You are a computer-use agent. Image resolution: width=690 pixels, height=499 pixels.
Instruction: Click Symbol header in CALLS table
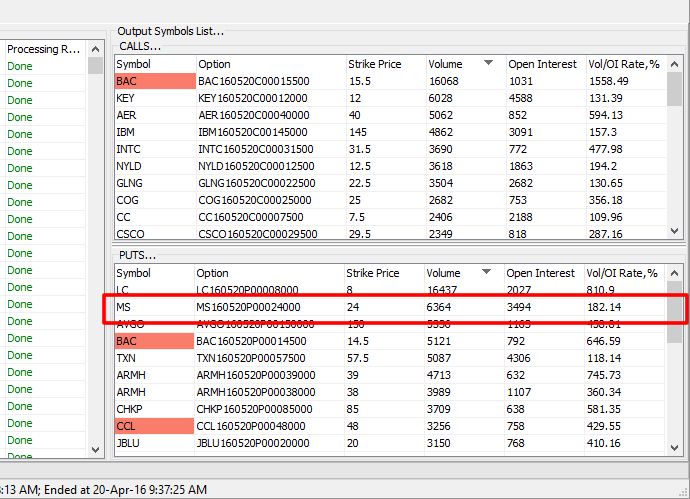click(155, 64)
